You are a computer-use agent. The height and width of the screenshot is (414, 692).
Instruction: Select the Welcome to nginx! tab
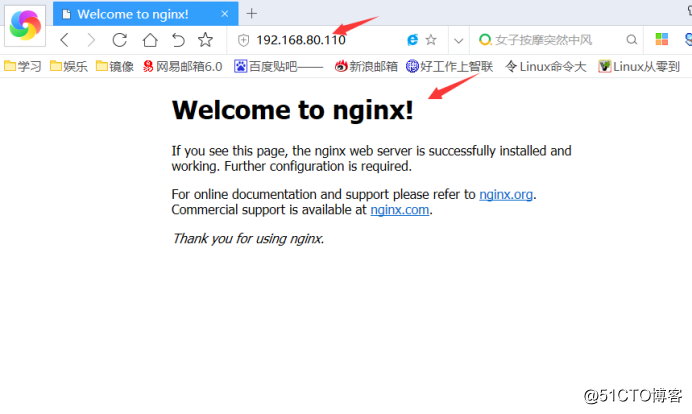point(146,14)
